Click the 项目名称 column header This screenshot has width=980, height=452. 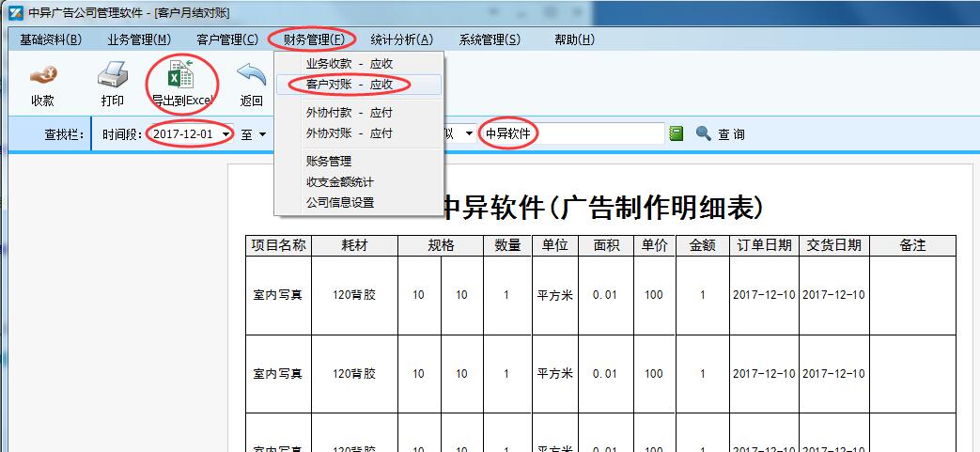click(279, 245)
